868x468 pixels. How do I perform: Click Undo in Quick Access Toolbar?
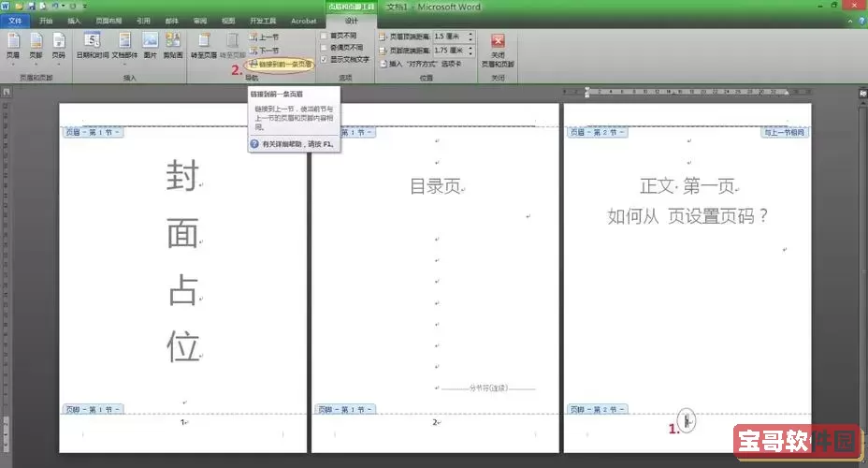tap(55, 7)
